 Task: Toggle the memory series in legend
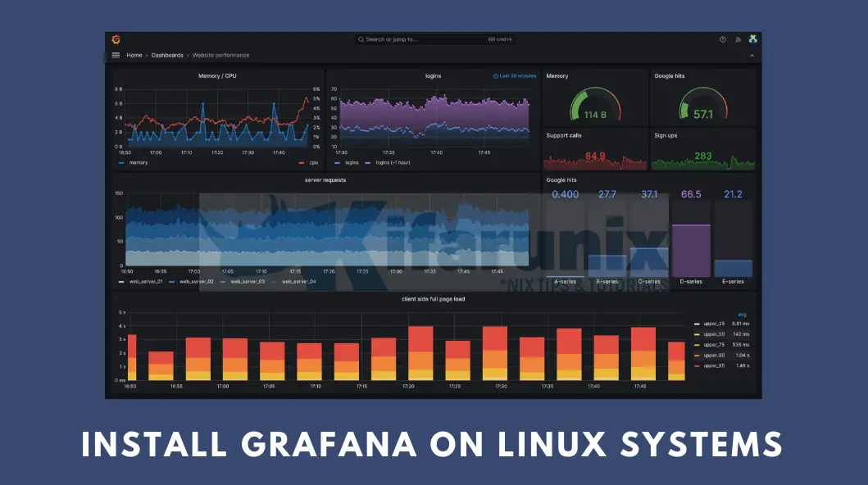point(138,162)
